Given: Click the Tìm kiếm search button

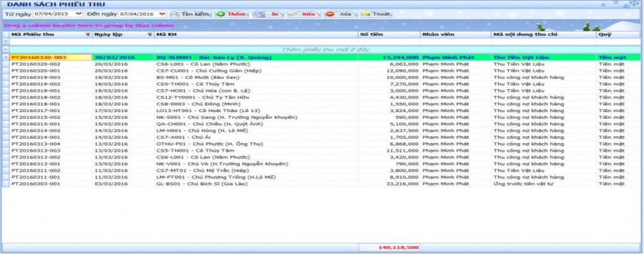Looking at the screenshot, I should click(191, 14).
